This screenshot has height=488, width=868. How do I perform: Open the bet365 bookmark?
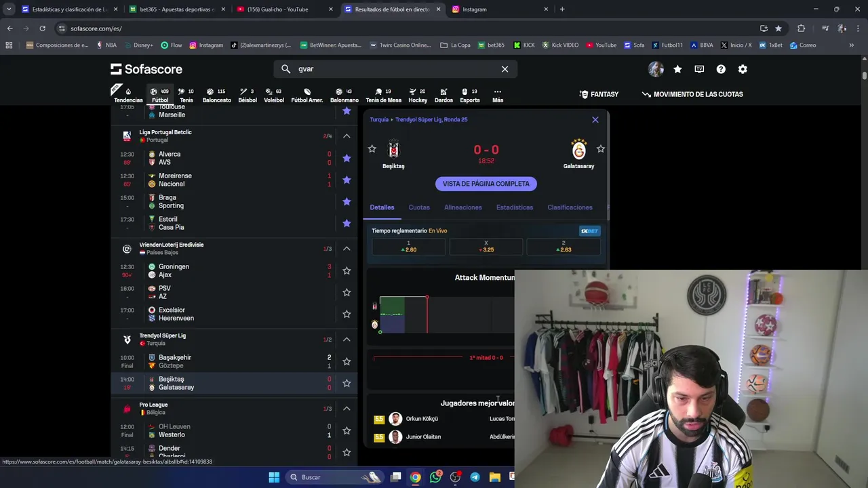[491, 45]
